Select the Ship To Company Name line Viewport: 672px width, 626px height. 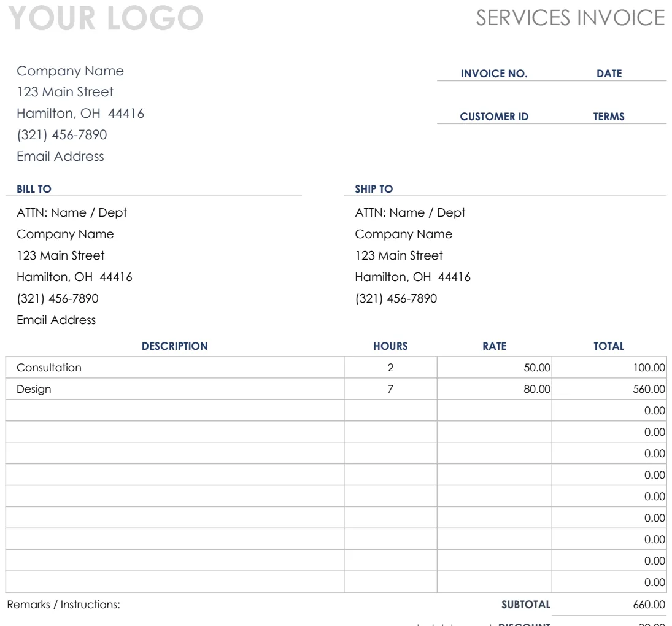click(x=404, y=234)
